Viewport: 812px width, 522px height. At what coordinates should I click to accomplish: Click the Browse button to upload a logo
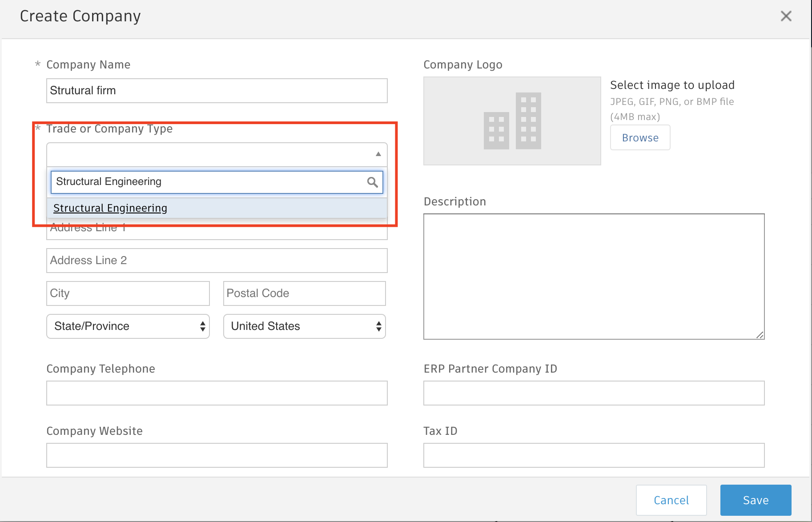640,137
